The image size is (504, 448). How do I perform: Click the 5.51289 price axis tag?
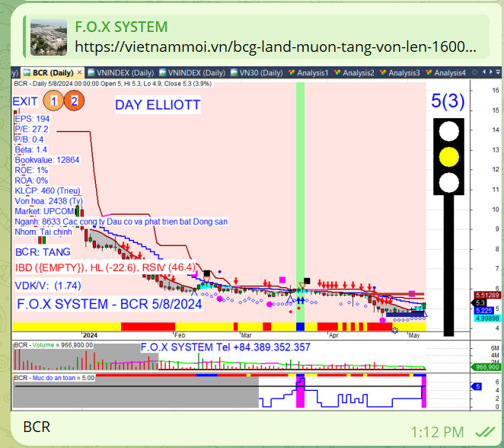(487, 295)
